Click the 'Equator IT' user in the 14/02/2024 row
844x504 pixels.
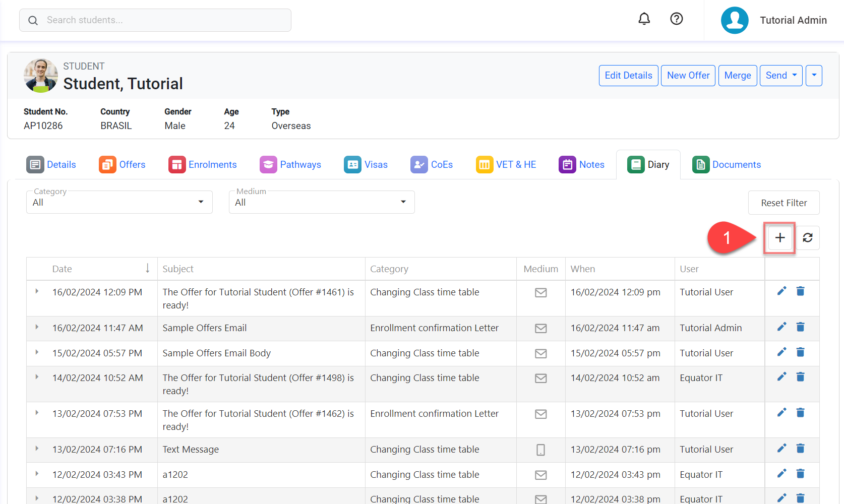coord(701,378)
